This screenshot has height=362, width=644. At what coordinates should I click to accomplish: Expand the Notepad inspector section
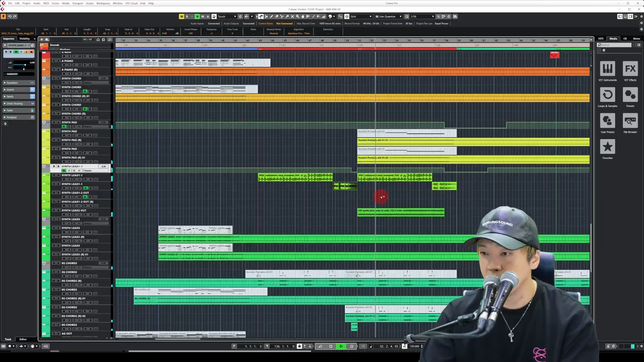tap(19, 117)
